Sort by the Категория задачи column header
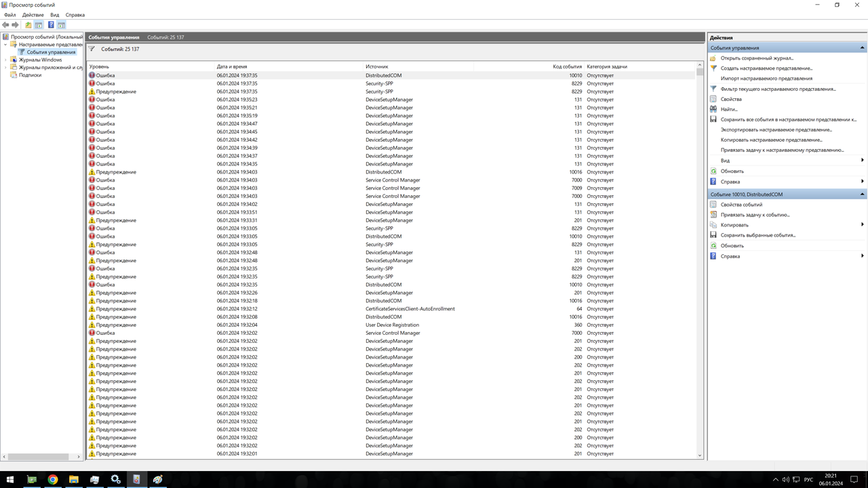This screenshot has height=488, width=868. coord(639,67)
